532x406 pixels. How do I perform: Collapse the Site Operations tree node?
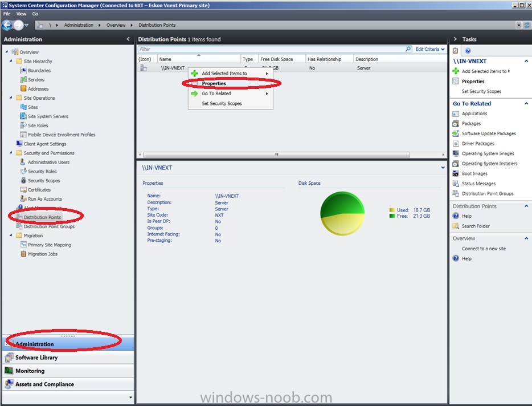pyautogui.click(x=11, y=98)
